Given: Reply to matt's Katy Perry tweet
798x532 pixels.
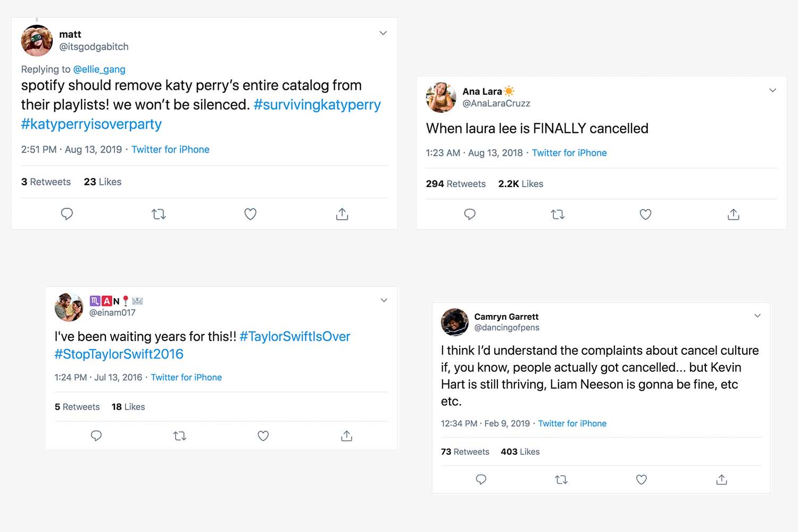Looking at the screenshot, I should pyautogui.click(x=67, y=214).
